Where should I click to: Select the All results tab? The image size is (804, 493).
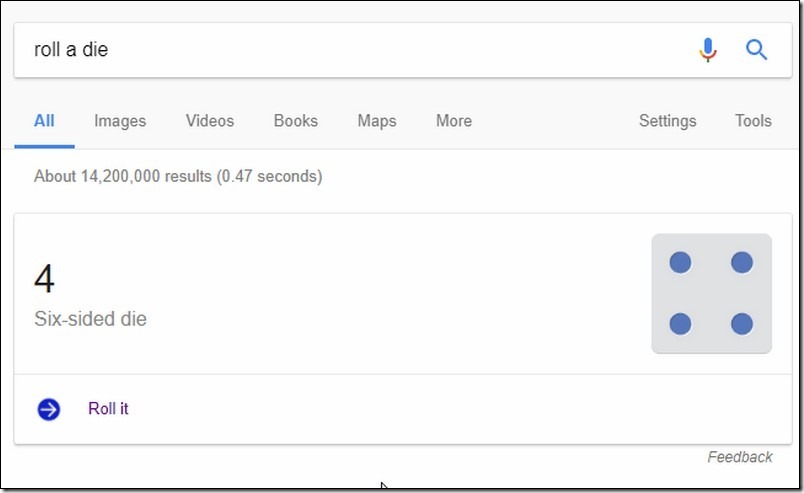(44, 121)
